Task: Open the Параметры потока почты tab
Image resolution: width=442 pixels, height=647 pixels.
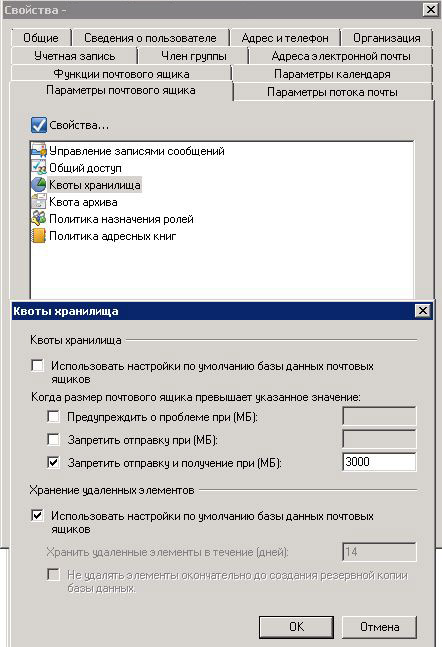Action: [333, 92]
